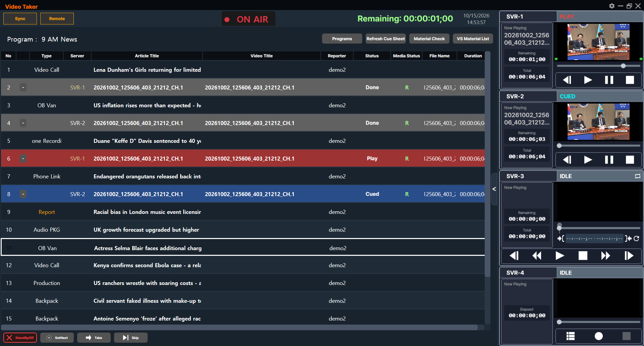644x346 pixels.
Task: Click Refresh Cue Sheet
Action: 386,39
